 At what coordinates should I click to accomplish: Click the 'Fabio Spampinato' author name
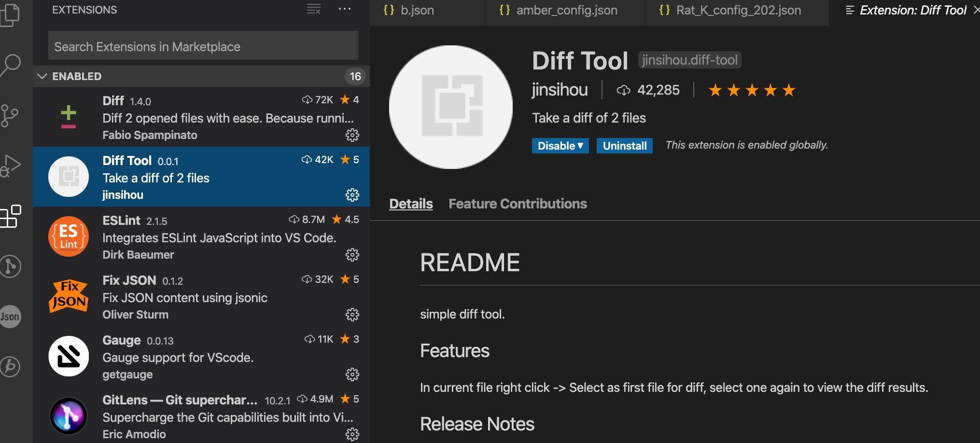pos(150,135)
